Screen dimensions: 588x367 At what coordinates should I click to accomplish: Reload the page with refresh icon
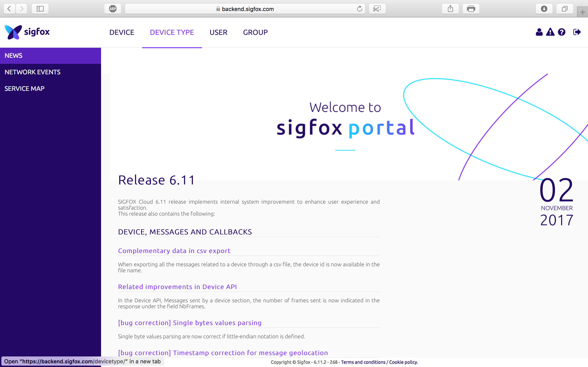click(359, 9)
